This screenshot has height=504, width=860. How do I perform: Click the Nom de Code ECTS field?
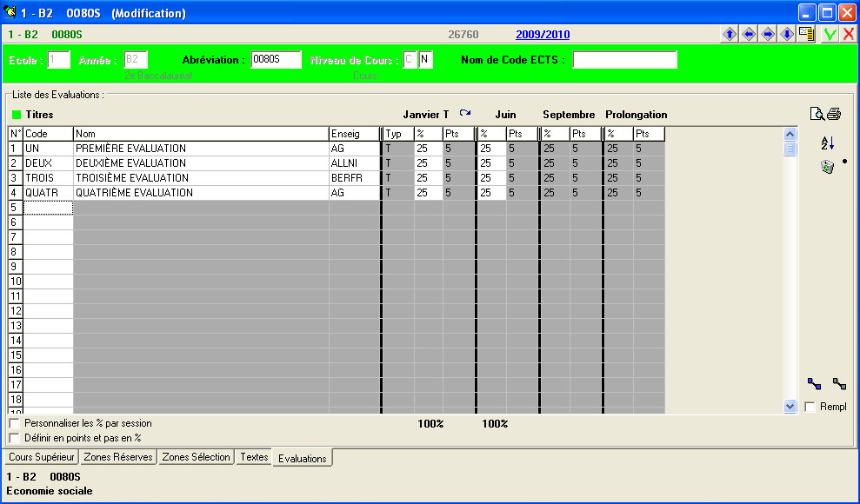coord(624,60)
